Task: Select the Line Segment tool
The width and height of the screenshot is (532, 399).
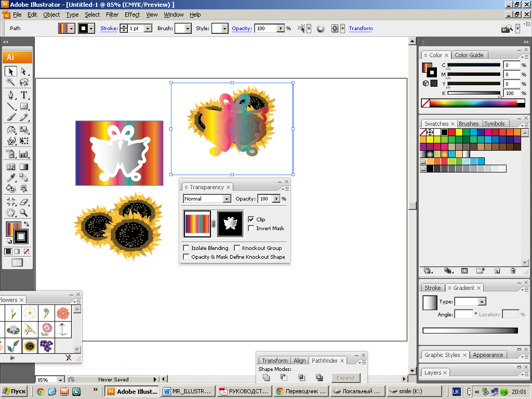Action: pyautogui.click(x=10, y=106)
